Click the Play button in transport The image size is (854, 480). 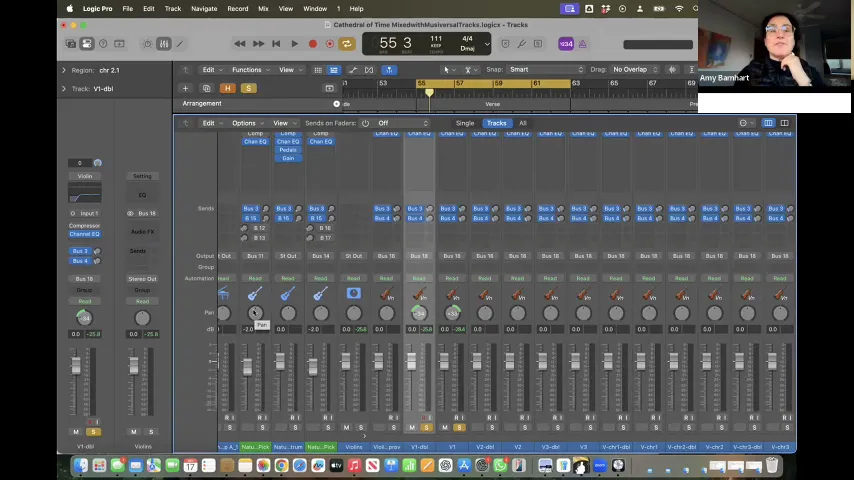click(x=295, y=44)
